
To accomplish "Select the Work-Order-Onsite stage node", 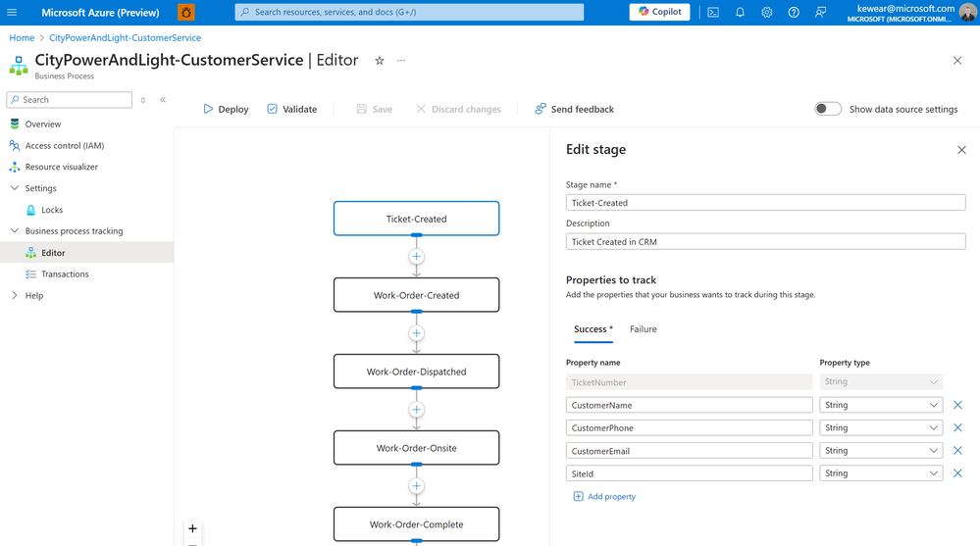I will tap(416, 448).
